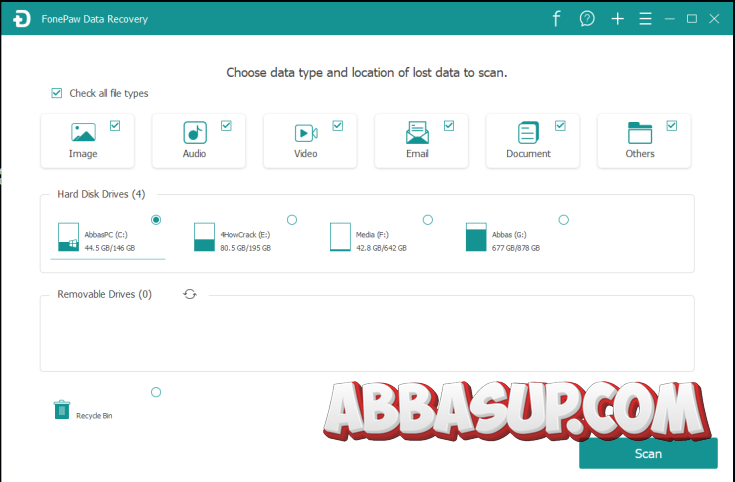Click the 4HowCrack (E:) drive icon
Viewport: 735px width, 482px height.
204,237
